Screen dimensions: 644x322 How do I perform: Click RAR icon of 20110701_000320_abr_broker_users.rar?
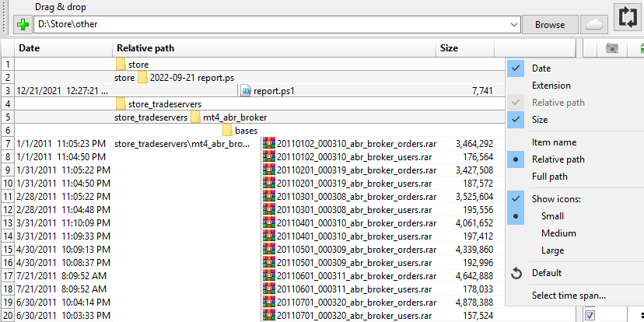(269, 316)
